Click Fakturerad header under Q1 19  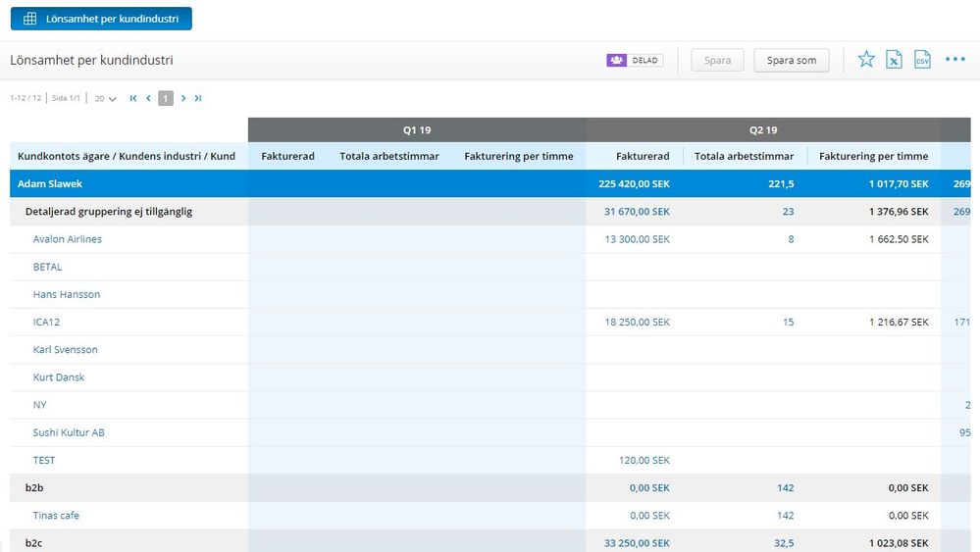click(287, 156)
